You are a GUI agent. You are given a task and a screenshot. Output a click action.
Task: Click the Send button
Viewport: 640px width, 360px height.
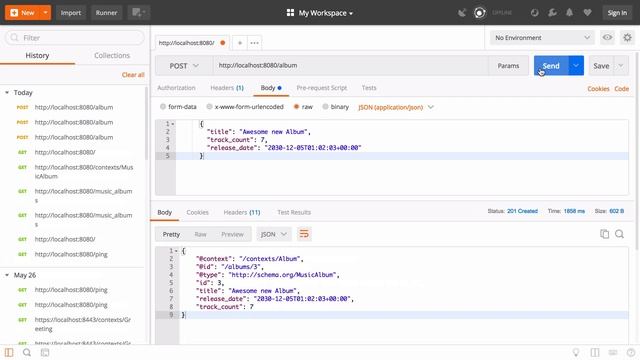coord(551,66)
